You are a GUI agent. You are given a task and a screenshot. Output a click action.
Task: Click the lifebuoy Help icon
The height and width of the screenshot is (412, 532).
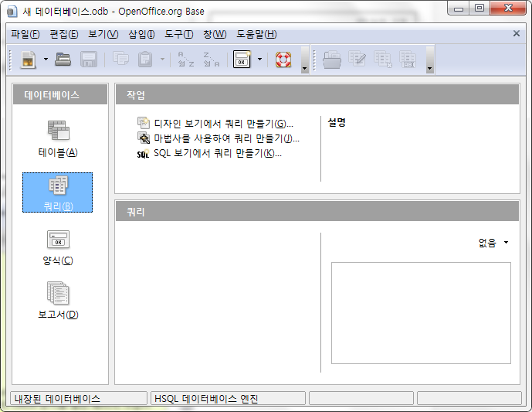coord(283,60)
